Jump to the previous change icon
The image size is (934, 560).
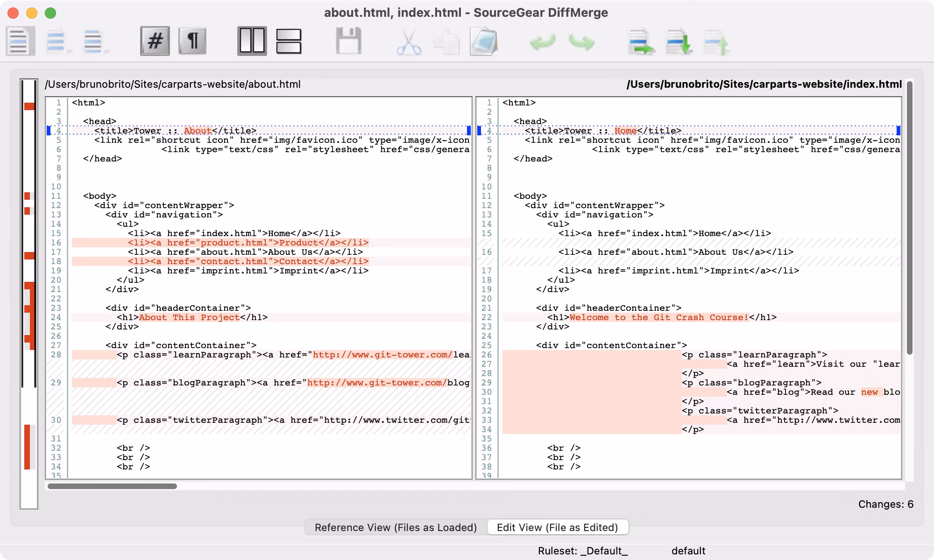point(716,42)
